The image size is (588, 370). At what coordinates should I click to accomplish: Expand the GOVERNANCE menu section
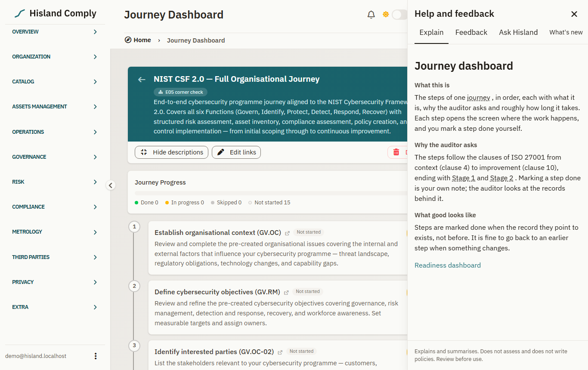click(55, 157)
